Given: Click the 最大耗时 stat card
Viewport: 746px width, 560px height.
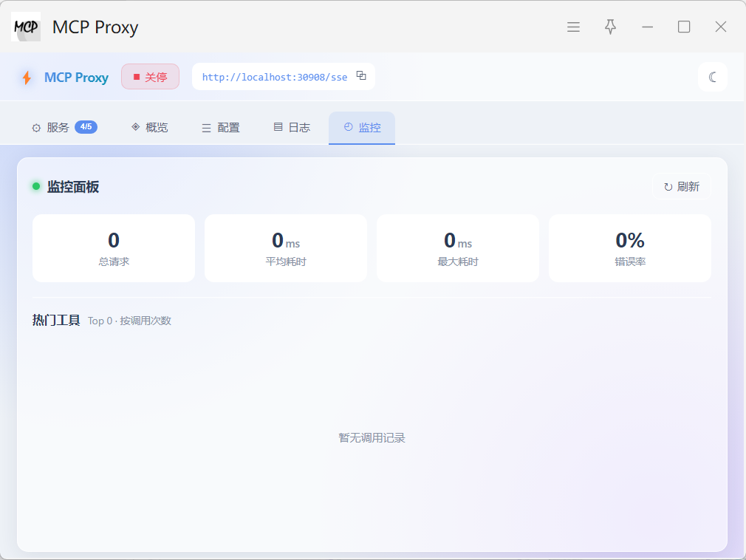Looking at the screenshot, I should coord(458,248).
